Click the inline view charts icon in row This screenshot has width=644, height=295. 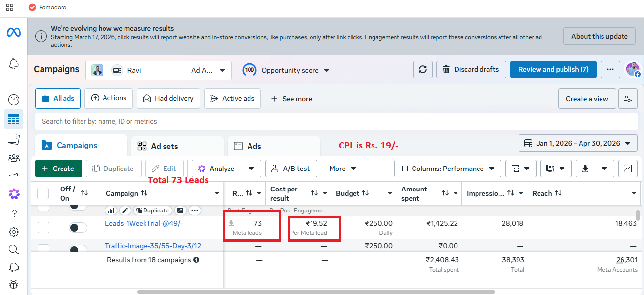(x=111, y=211)
